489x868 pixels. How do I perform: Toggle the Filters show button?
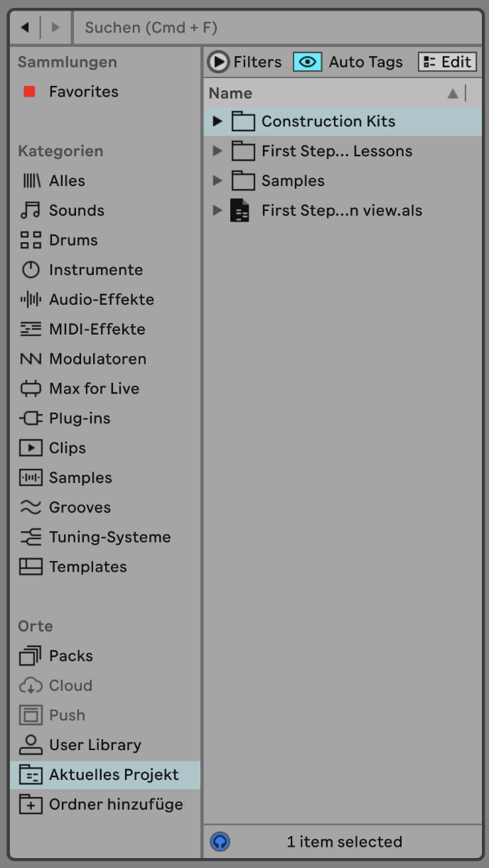coord(219,62)
